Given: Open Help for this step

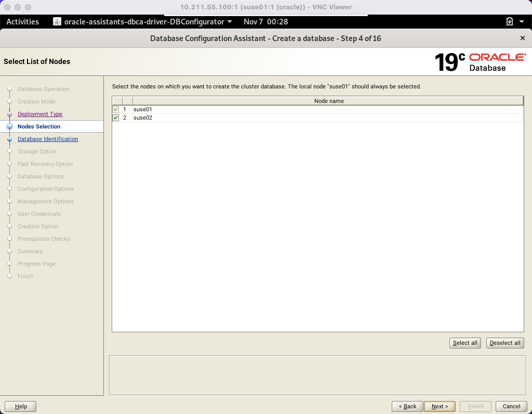Looking at the screenshot, I should [x=21, y=406].
